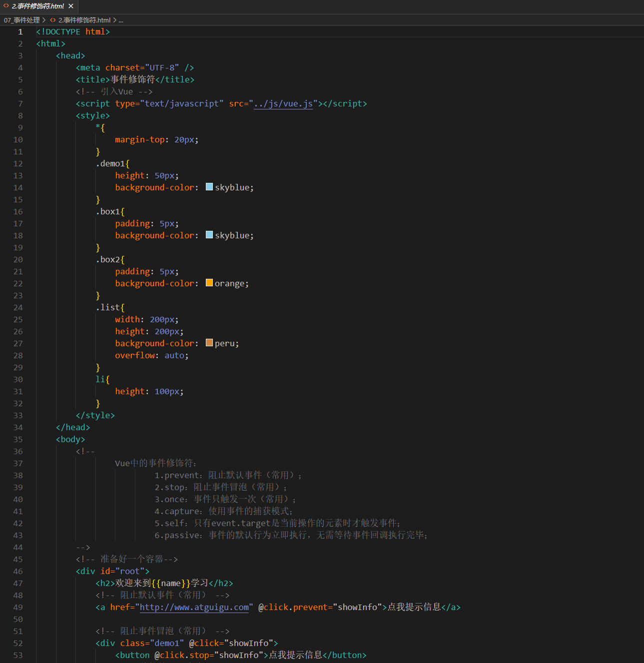Select line number 35 in the gutter
The image size is (644, 663).
pos(18,439)
